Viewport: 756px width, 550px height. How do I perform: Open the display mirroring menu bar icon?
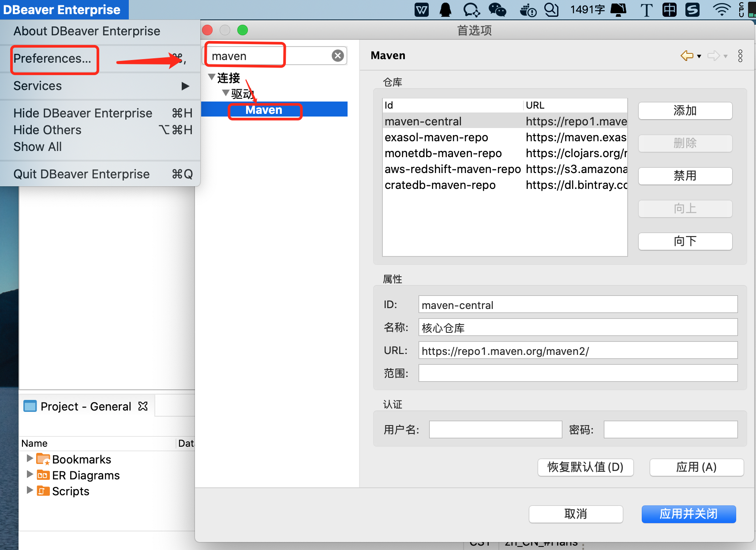[x=618, y=9]
